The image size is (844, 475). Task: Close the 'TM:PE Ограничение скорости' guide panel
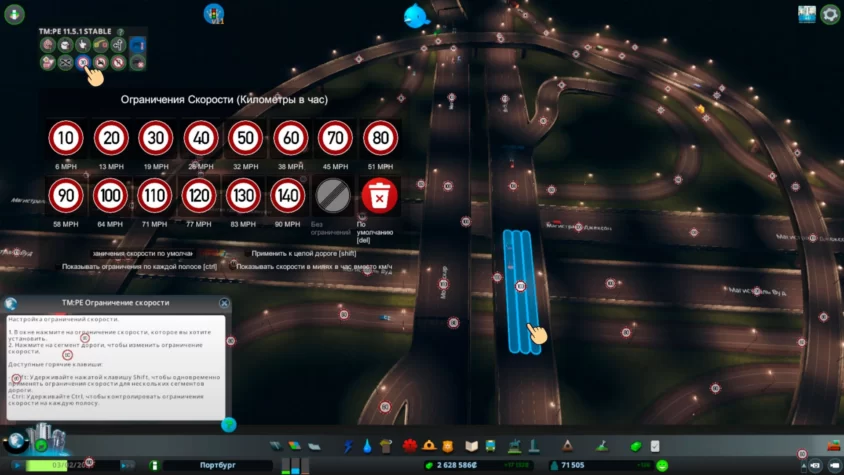(224, 303)
